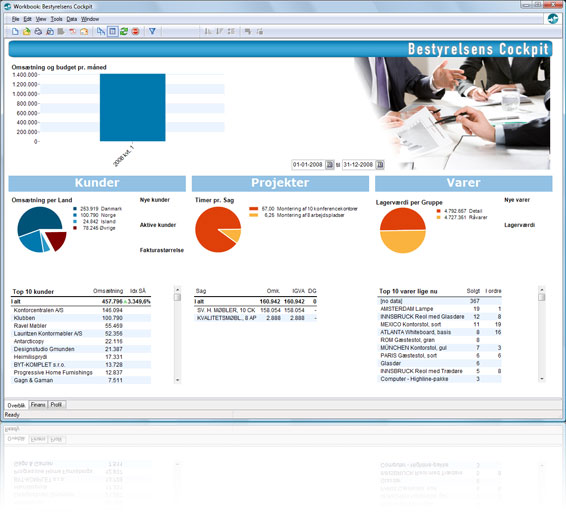Click the red PDF export toolbar icon
The image size is (566, 513).
73,32
